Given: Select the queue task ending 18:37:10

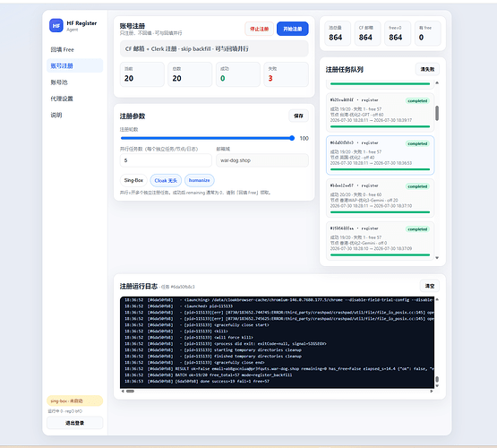Looking at the screenshot, I should click(380, 198).
